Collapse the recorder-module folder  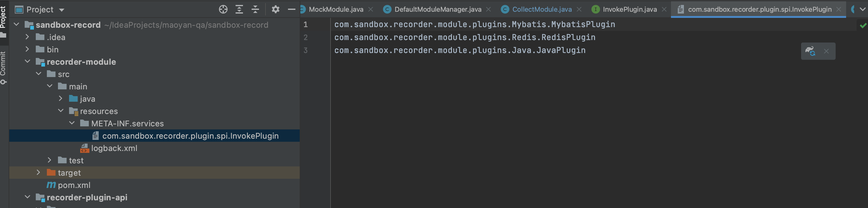(28, 61)
